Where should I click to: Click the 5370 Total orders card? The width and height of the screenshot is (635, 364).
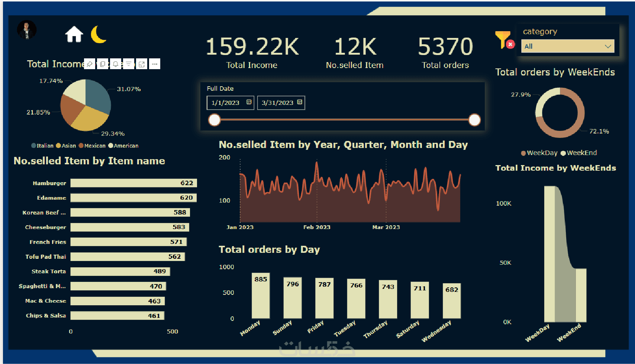(x=445, y=52)
